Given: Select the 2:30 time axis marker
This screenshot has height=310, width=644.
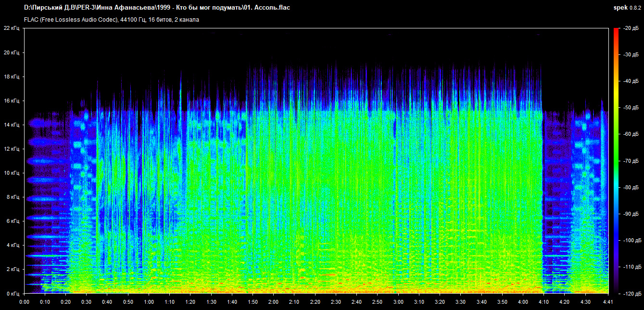Looking at the screenshot, I should (336, 302).
